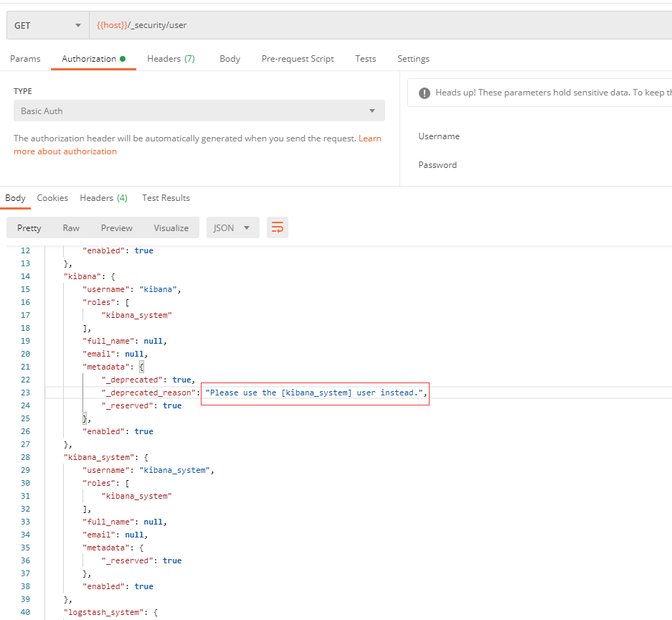Viewport: 672px width, 620px height.
Task: Expand the Basic Auth type dropdown
Action: click(x=199, y=111)
